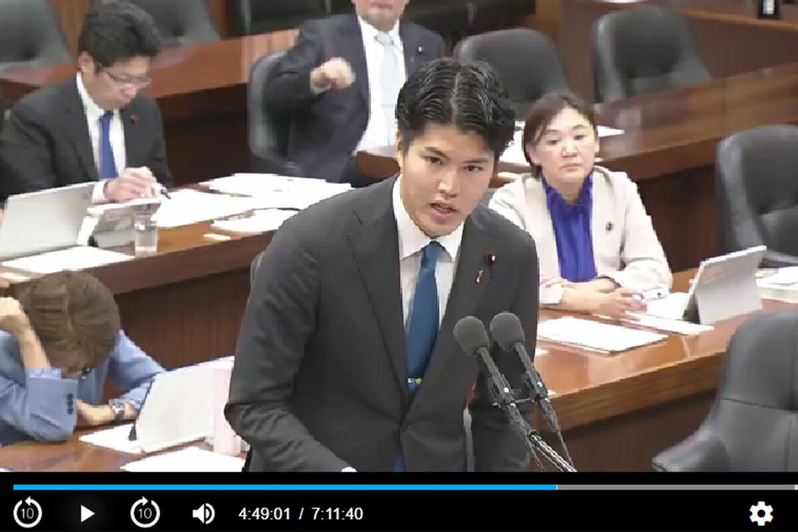Image resolution: width=798 pixels, height=532 pixels.
Task: Click the empty black chair at bottom right
Action: pyautogui.click(x=738, y=399)
